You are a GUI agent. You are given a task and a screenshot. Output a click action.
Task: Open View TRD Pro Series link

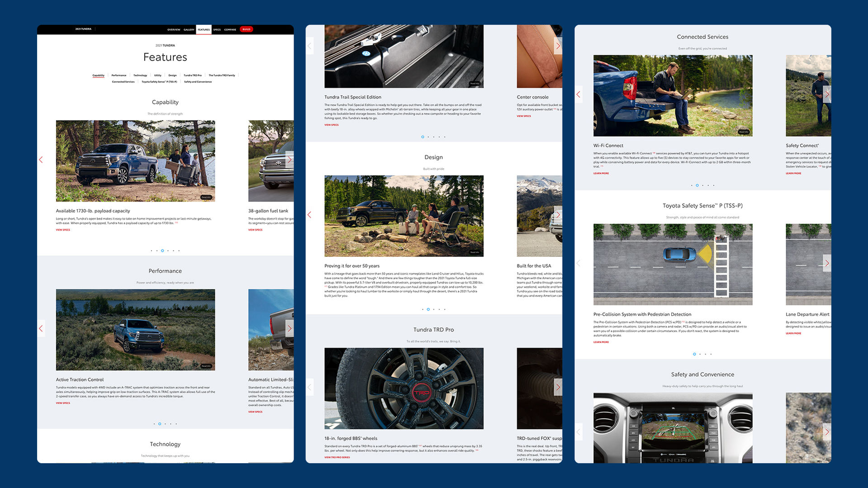click(337, 457)
